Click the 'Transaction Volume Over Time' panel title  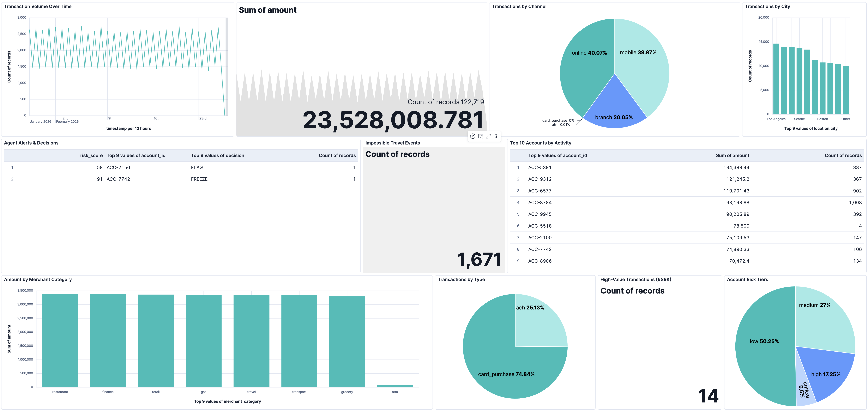click(38, 6)
